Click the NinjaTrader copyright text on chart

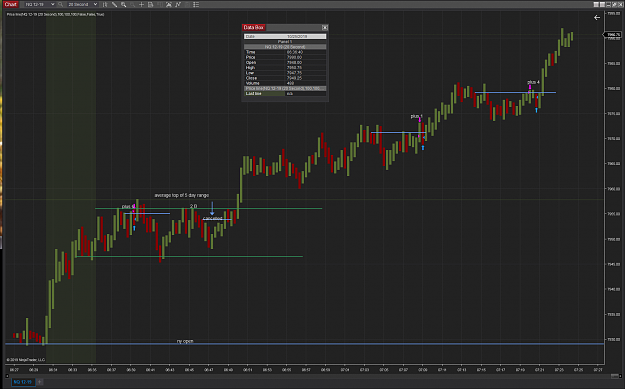coord(26,360)
